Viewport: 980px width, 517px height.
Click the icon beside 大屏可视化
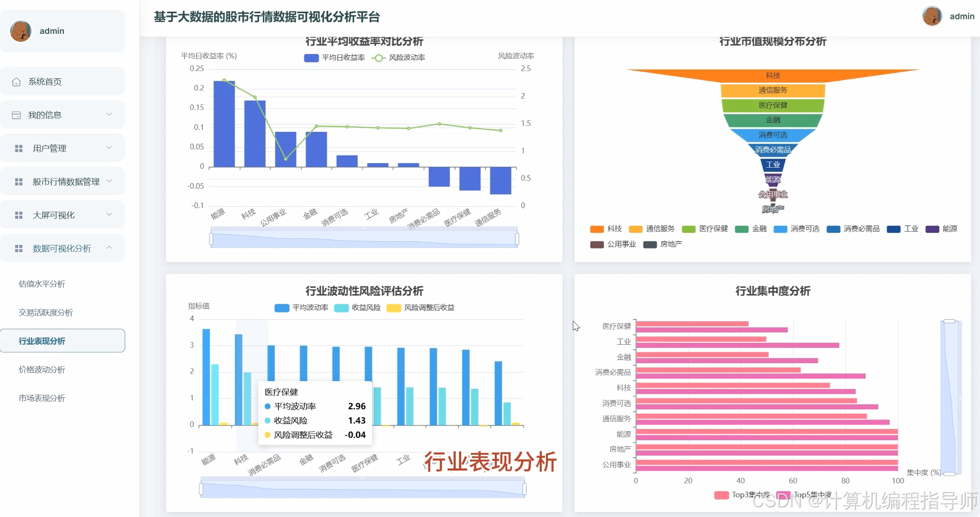[19, 215]
